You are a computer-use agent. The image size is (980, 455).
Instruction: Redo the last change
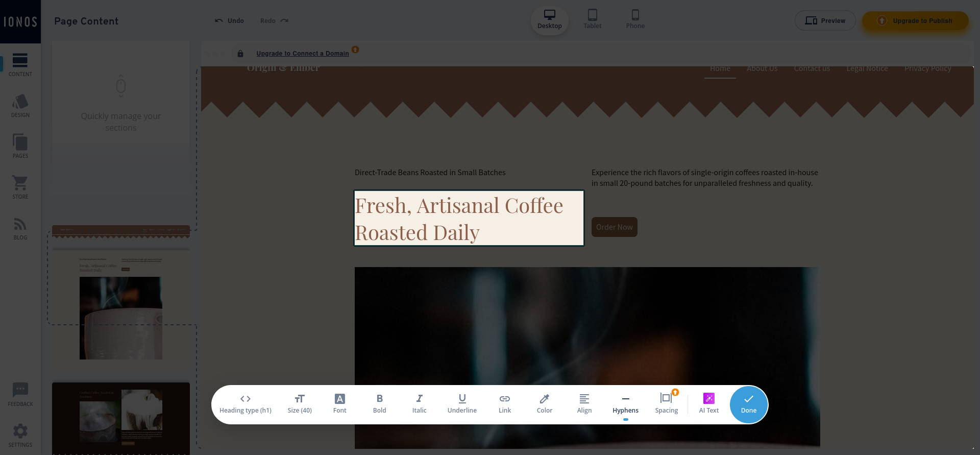(x=274, y=21)
